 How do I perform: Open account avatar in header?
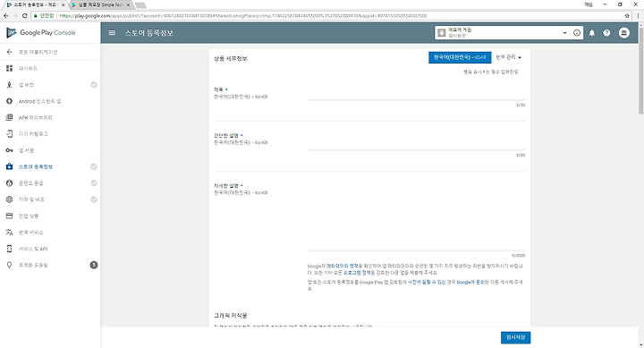tap(624, 33)
